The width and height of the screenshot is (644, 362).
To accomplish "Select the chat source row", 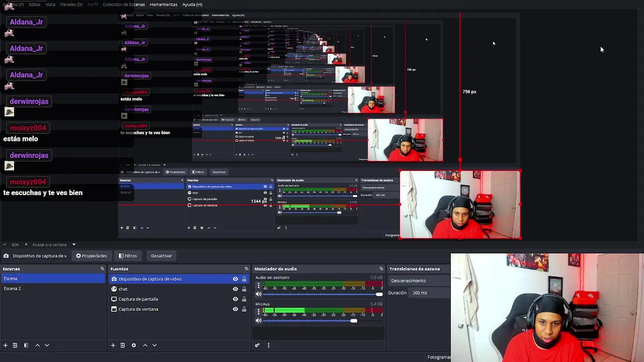I will 179,289.
